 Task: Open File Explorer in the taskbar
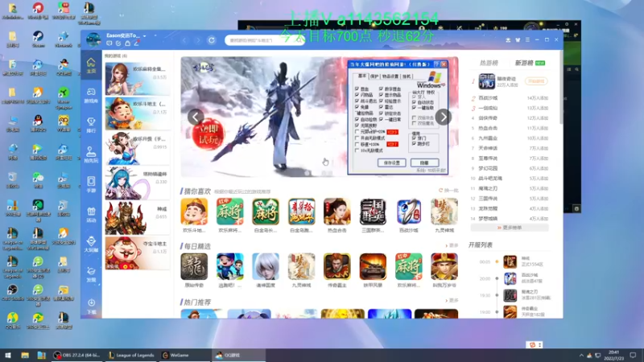(25, 355)
